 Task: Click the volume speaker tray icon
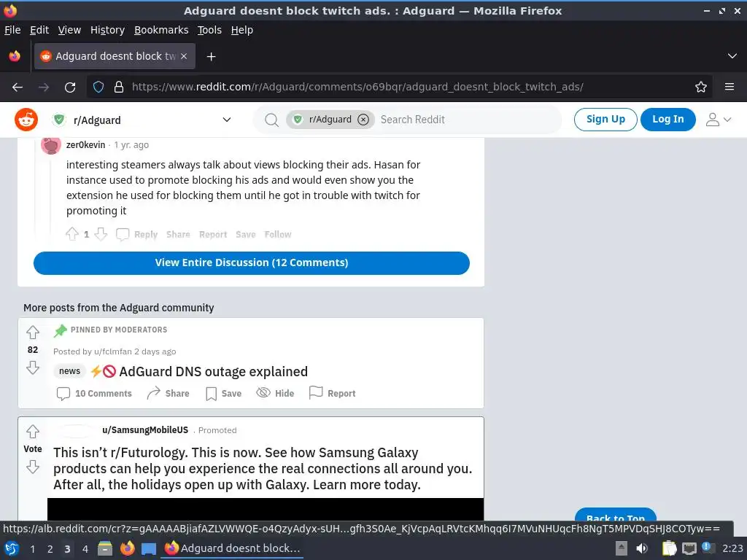[x=642, y=548]
